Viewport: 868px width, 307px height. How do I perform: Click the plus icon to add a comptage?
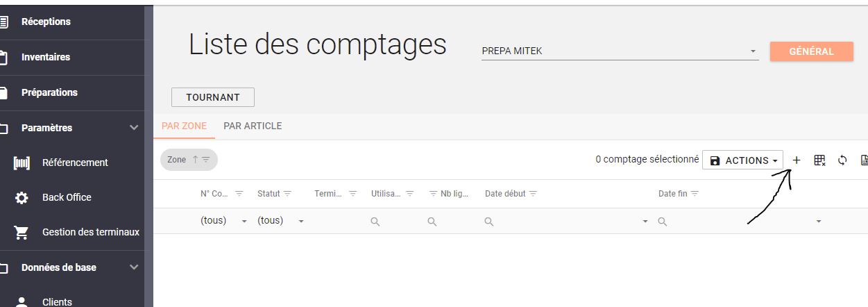click(797, 160)
